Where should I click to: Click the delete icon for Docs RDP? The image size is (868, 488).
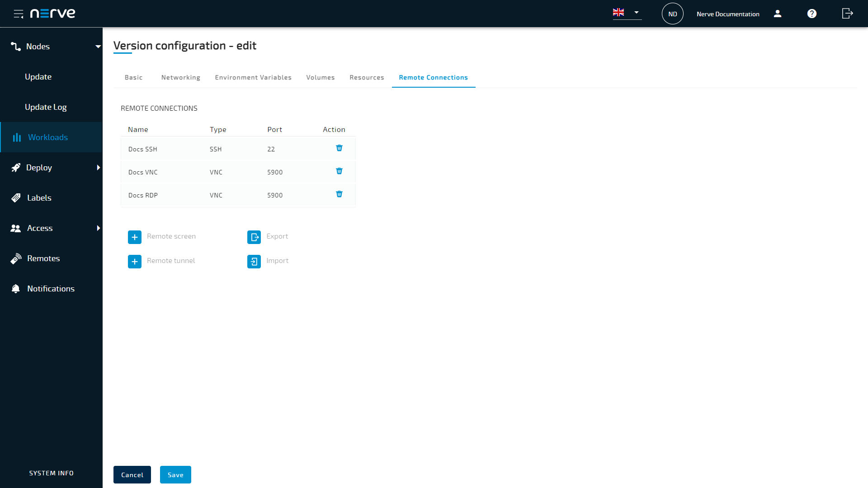339,194
